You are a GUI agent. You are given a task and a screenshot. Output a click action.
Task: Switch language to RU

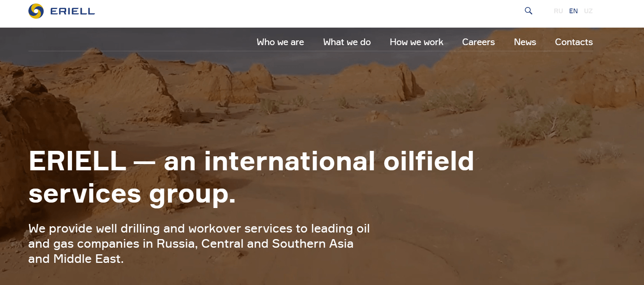pyautogui.click(x=558, y=11)
